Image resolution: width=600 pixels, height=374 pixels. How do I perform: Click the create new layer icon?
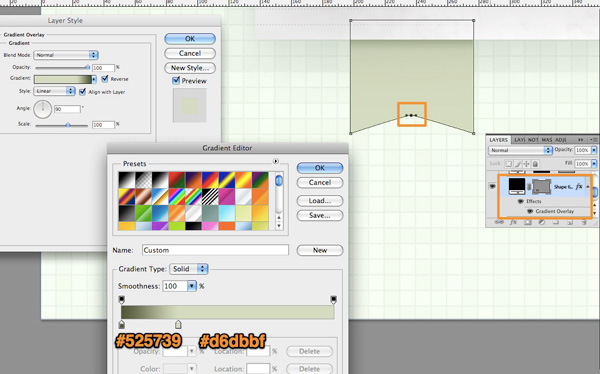point(570,222)
